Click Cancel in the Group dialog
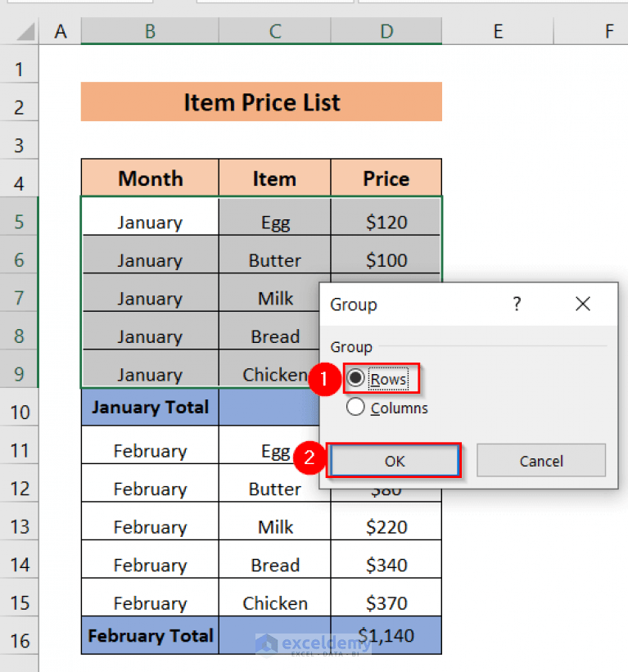628x672 pixels. click(x=540, y=460)
